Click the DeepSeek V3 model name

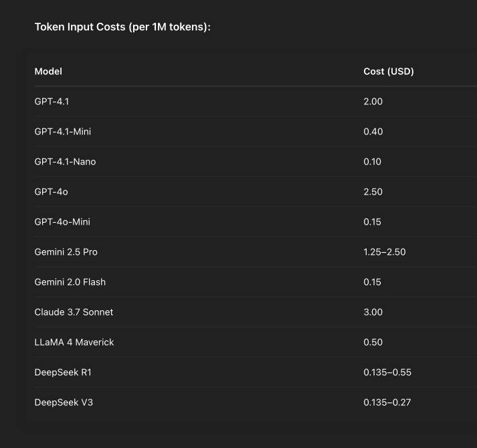(64, 403)
